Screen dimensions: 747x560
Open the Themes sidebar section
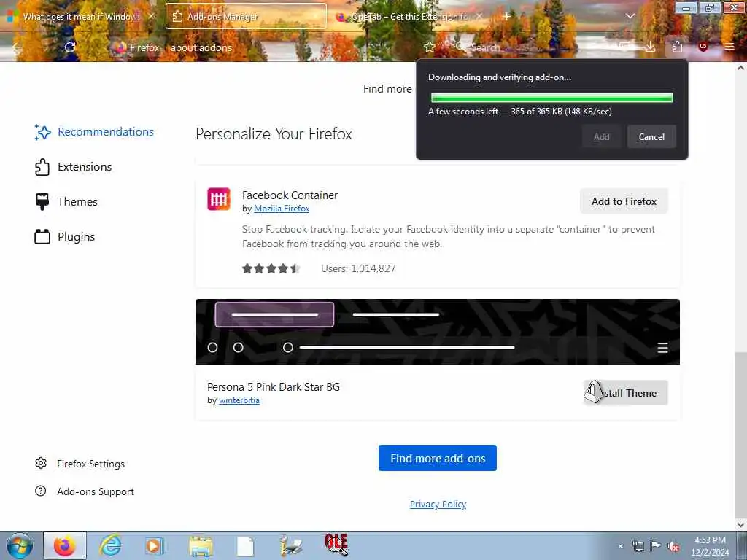[x=66, y=202]
